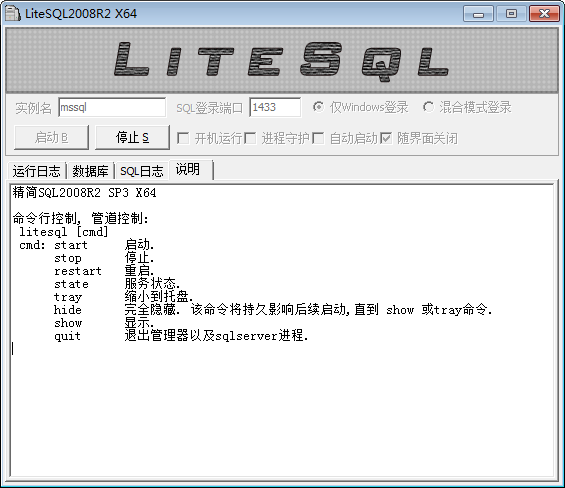The image size is (565, 488).
Task: Click the LiteSQL app icon in title bar
Action: [13, 14]
